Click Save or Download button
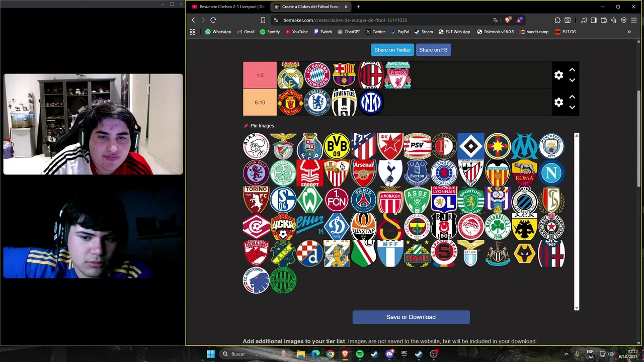 [411, 317]
